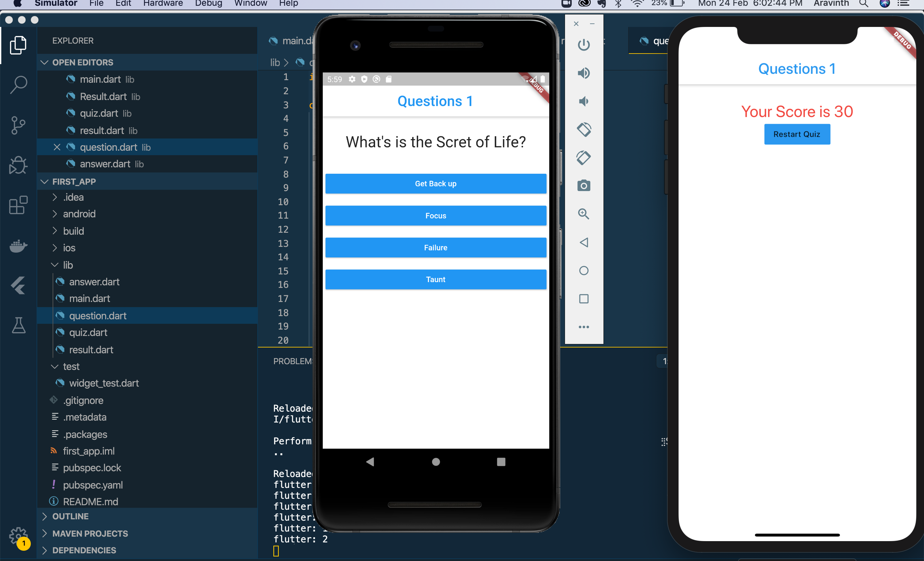The height and width of the screenshot is (561, 924).
Task: Open pubspec.yaml in the explorer
Action: pos(93,485)
